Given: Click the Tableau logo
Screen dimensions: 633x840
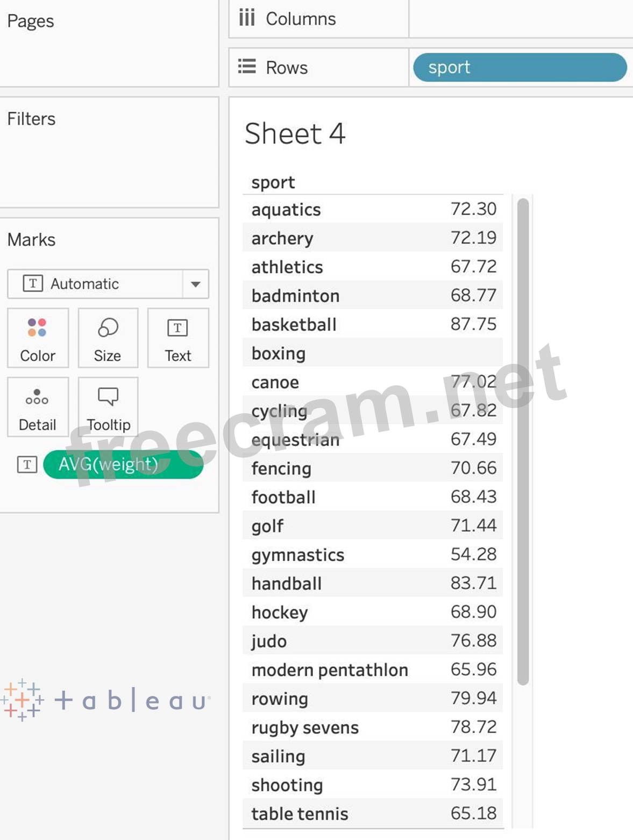Looking at the screenshot, I should click(105, 700).
